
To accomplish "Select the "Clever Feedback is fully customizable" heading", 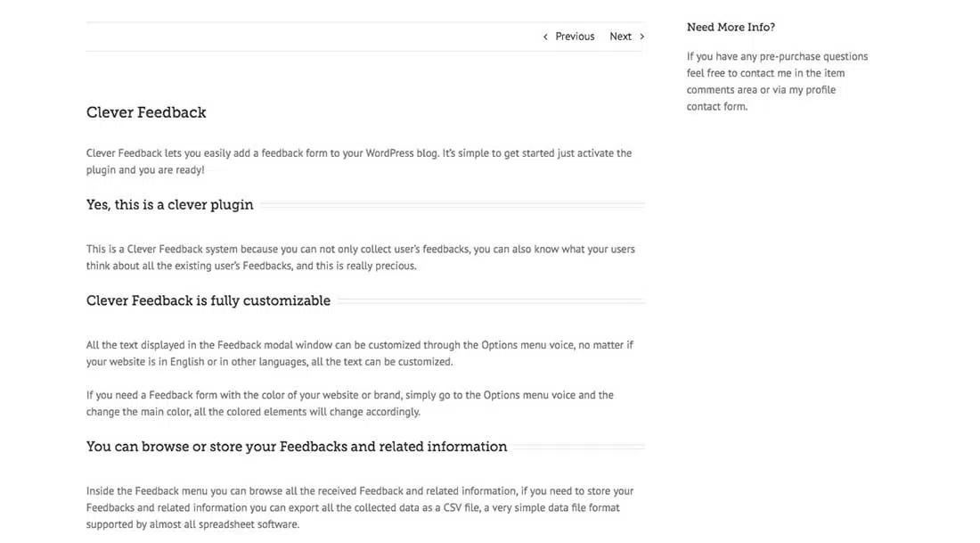I will coord(208,300).
